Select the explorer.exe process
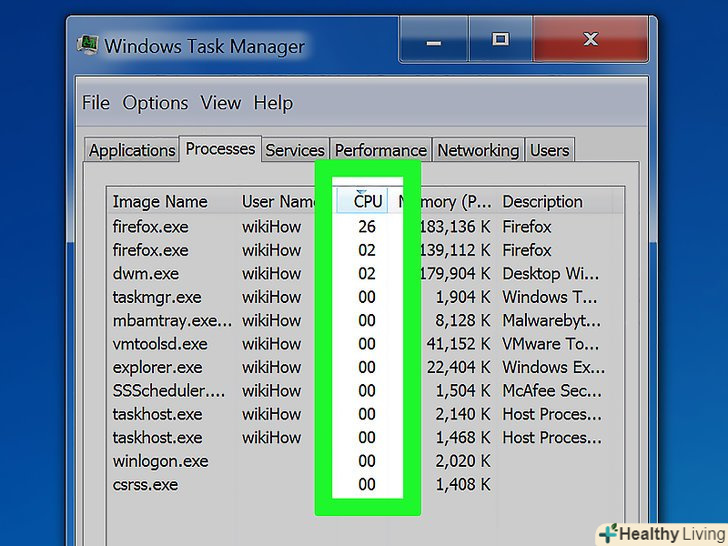 click(365, 367)
